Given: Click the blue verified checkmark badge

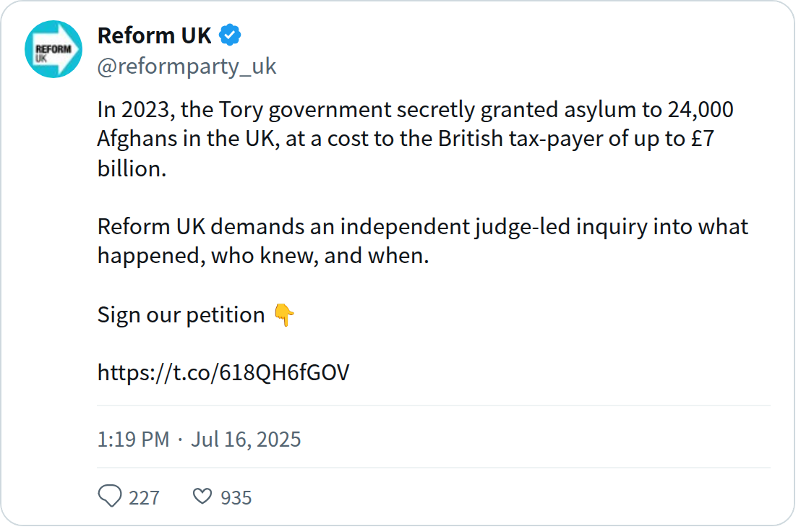Looking at the screenshot, I should pos(230,35).
